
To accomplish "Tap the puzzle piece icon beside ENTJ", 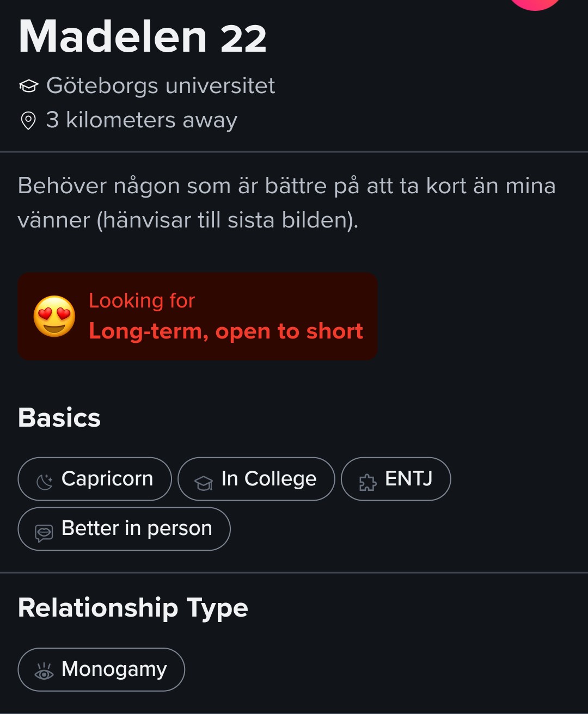I will tap(367, 482).
